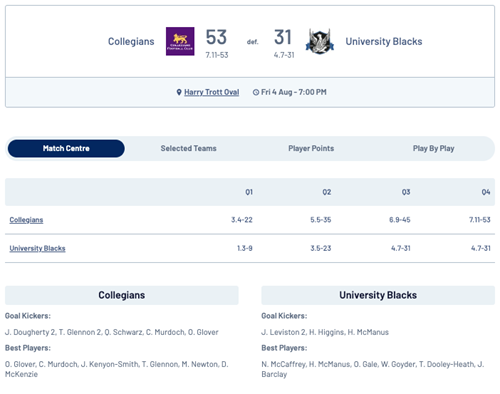Click the clock icon beside match time
Image resolution: width=500 pixels, height=394 pixels.
coord(256,92)
